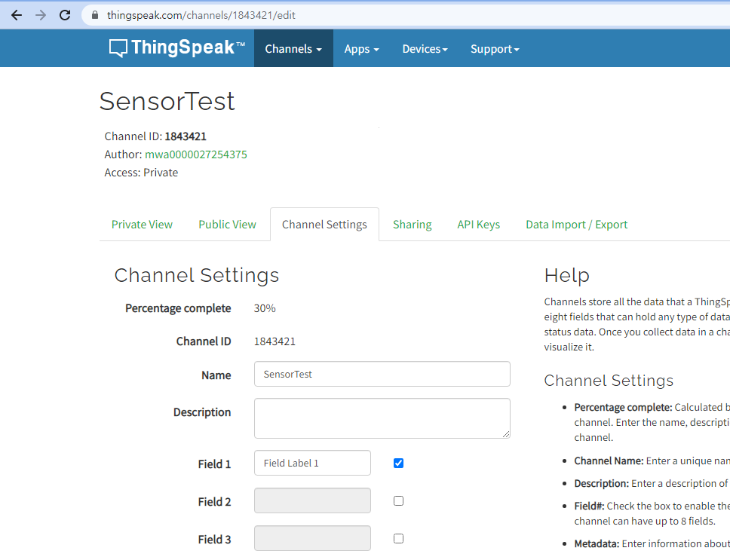
Task: Switch to the Public View tab
Action: pos(227,225)
